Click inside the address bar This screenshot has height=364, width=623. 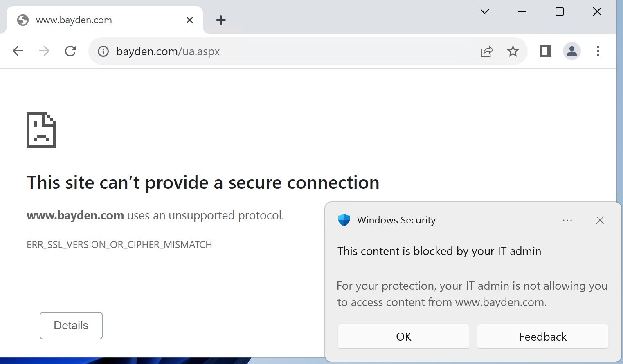286,51
